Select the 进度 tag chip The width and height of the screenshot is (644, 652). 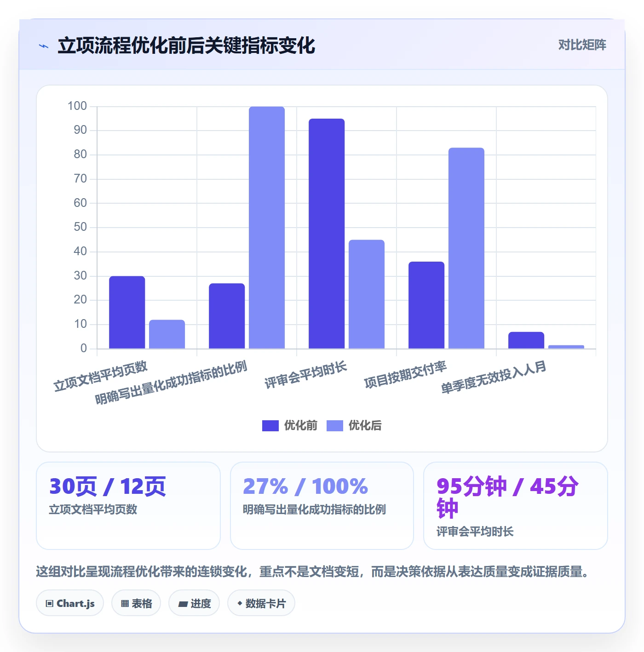tap(194, 603)
